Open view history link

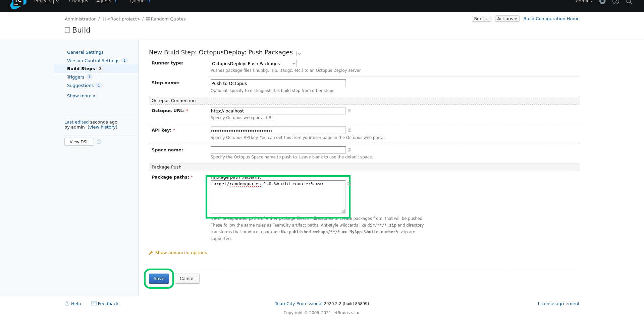tap(102, 127)
